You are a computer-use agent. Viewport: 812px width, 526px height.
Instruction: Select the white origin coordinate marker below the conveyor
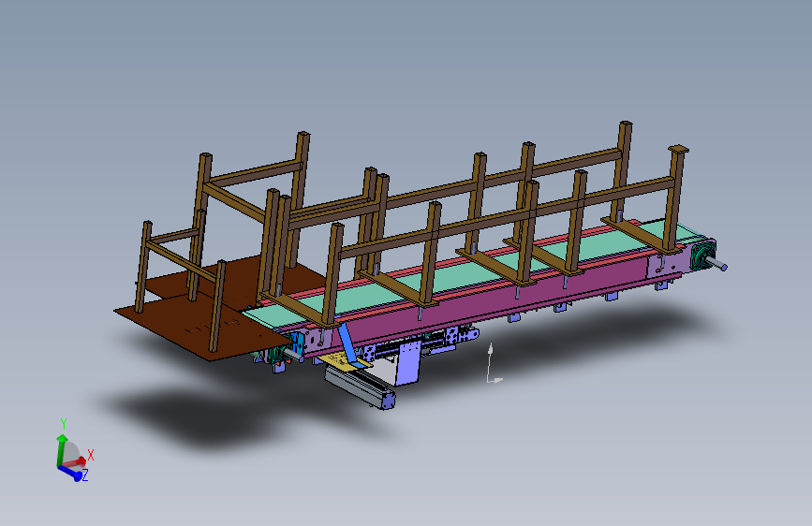(493, 364)
